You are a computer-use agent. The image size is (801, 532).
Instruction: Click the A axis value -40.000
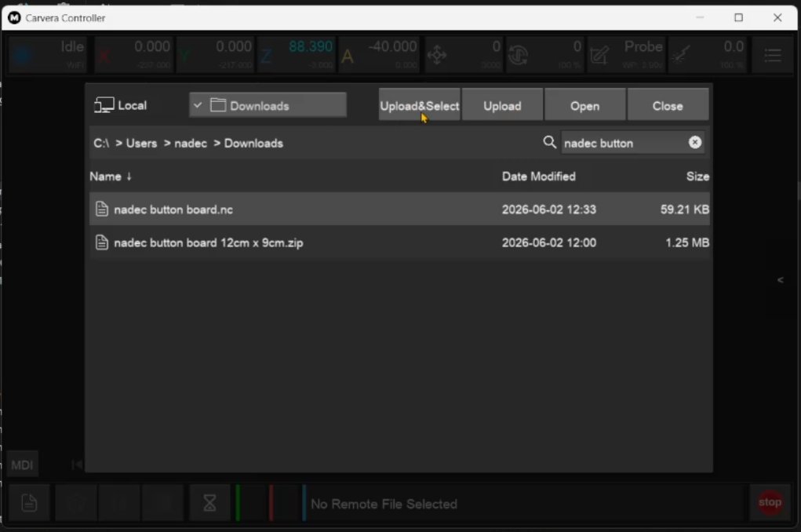click(x=392, y=46)
